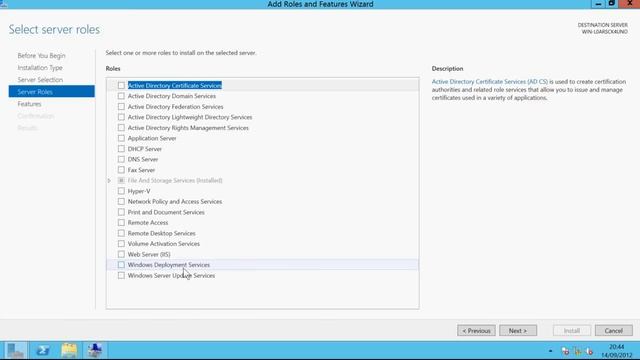This screenshot has height=360, width=640.
Task: Enable Active Directory Federation Services role
Action: click(121, 107)
